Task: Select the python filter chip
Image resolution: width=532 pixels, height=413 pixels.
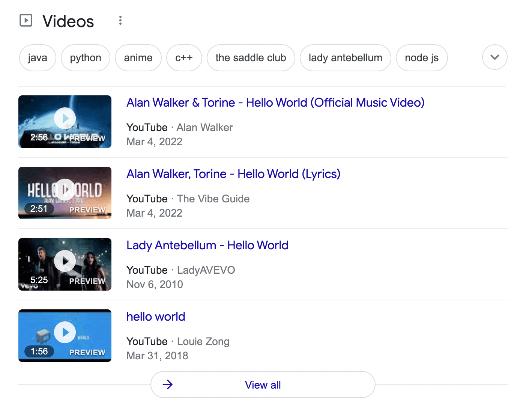Action: click(x=86, y=58)
